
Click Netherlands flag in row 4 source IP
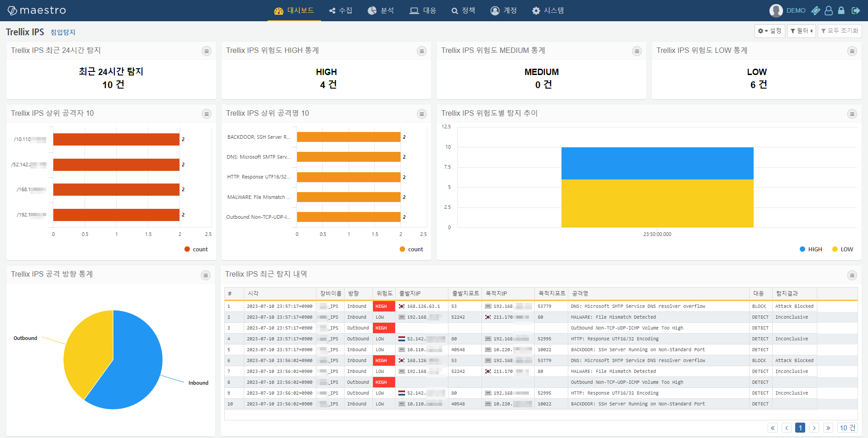point(401,339)
